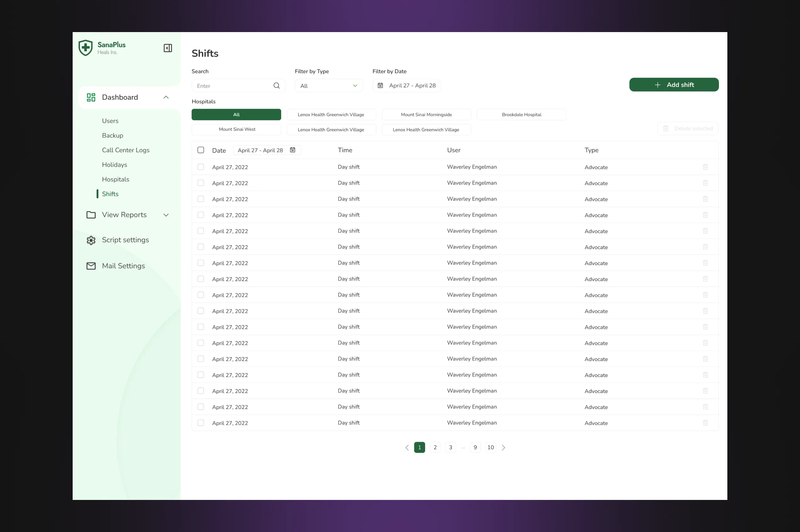Go to page 10 of results

[x=490, y=447]
